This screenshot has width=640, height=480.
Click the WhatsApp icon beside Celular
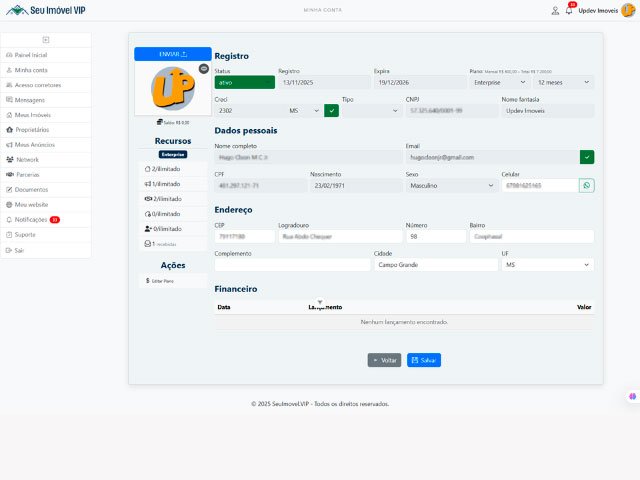(x=587, y=185)
